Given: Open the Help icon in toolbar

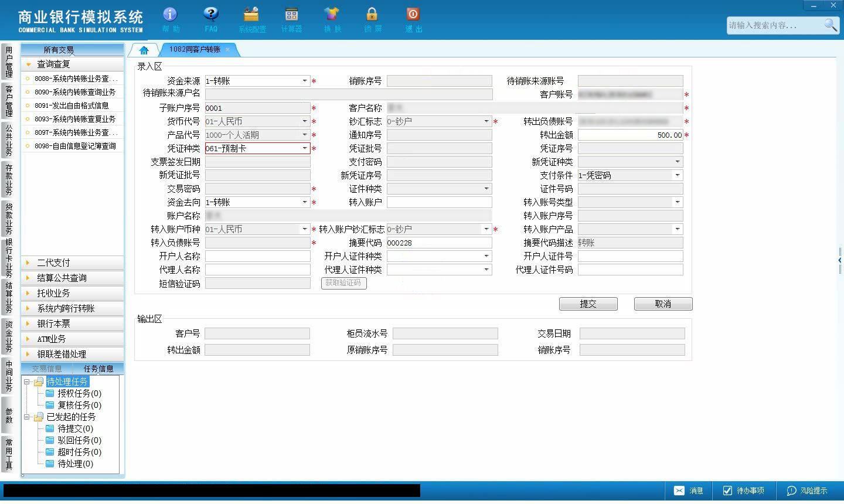Looking at the screenshot, I should tap(170, 19).
